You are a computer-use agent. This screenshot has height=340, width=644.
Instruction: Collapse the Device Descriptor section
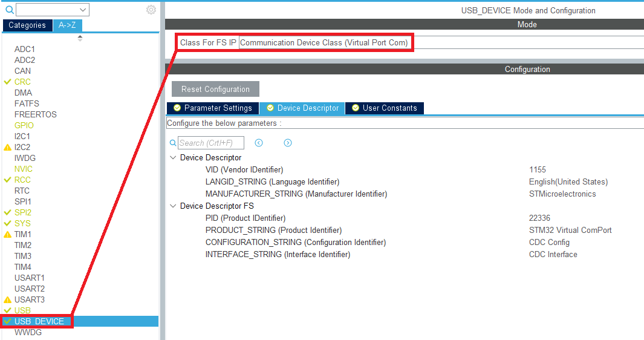coord(174,157)
